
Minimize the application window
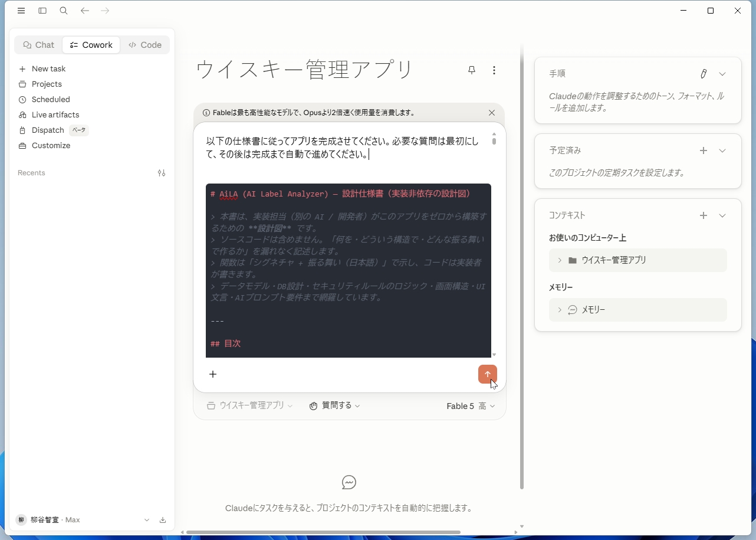tap(683, 11)
